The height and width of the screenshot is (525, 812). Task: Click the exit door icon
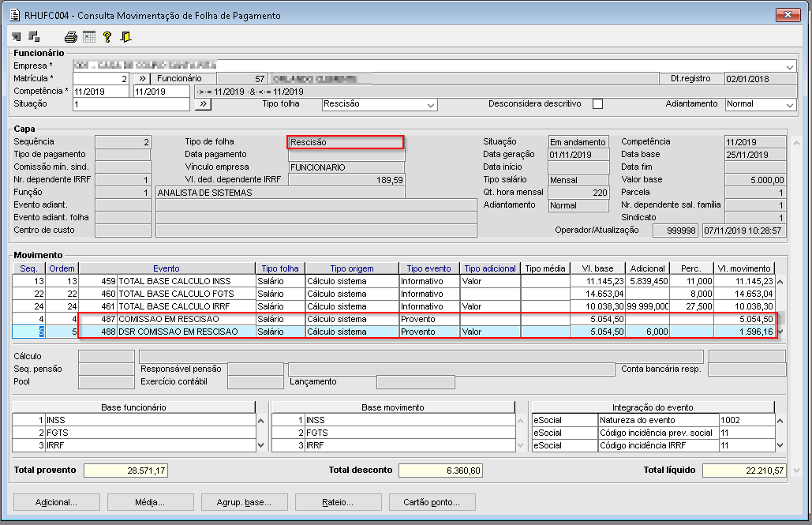[125, 36]
